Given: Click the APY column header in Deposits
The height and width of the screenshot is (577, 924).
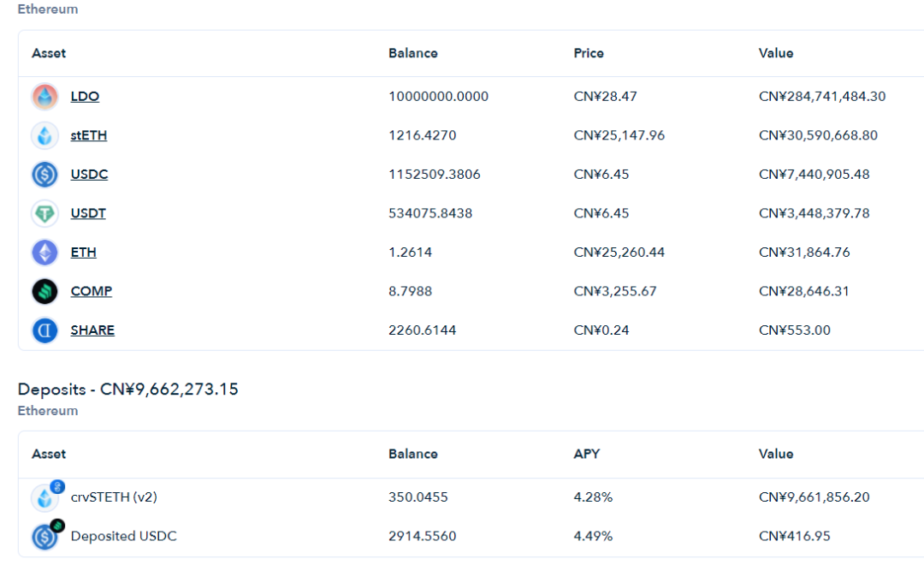Looking at the screenshot, I should tap(586, 454).
